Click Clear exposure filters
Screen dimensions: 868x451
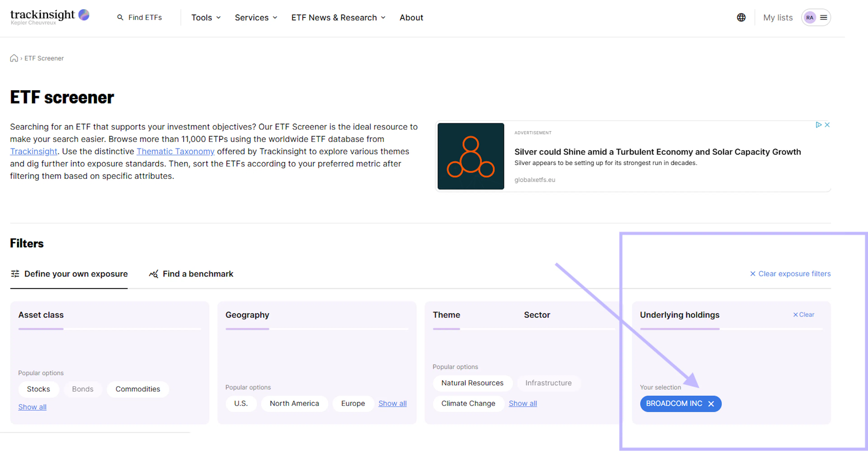[x=790, y=274]
